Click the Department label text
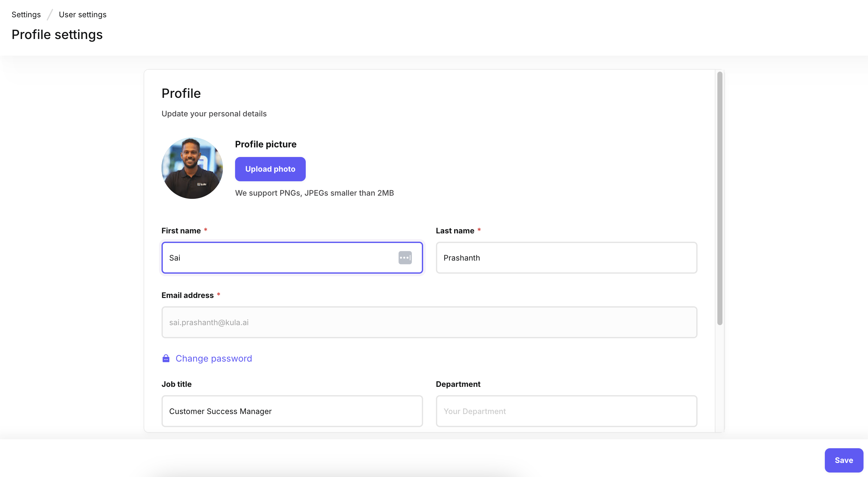This screenshot has height=477, width=868. point(458,384)
